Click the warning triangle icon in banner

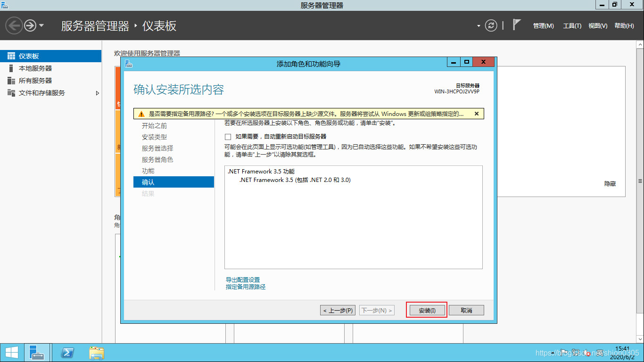click(x=141, y=114)
